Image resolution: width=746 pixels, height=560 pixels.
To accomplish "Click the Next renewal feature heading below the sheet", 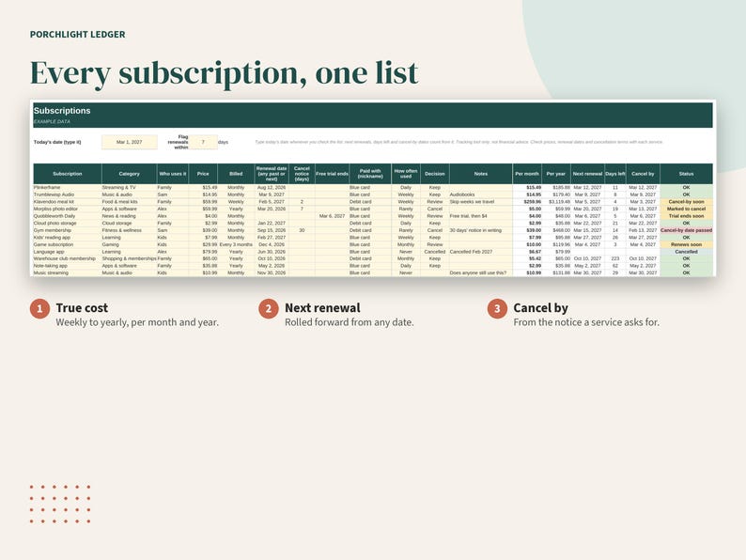I will (x=322, y=308).
